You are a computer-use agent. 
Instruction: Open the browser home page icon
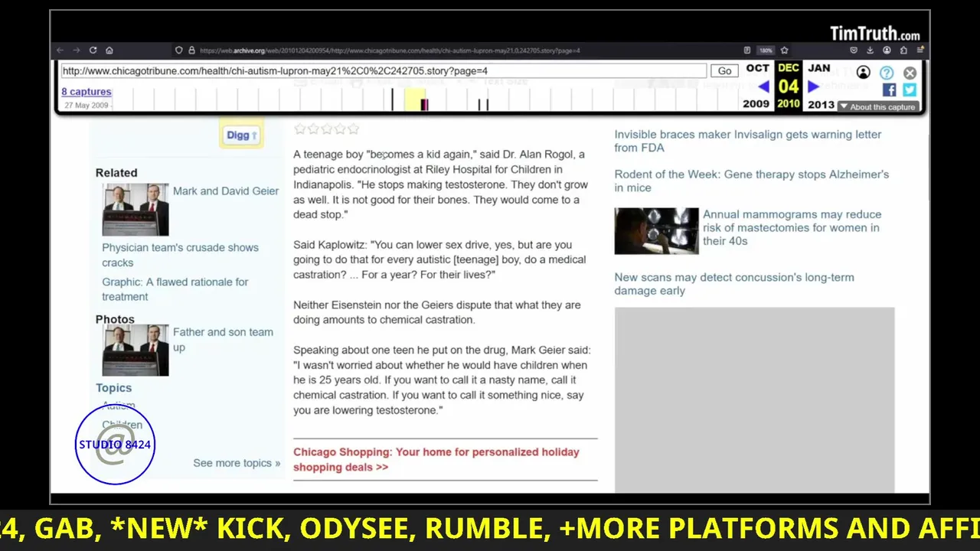[109, 51]
